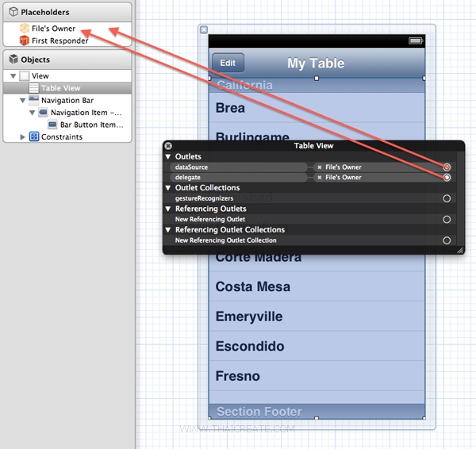Click the popup's resize grip corner
This screenshot has height=449, width=476.
click(x=460, y=250)
